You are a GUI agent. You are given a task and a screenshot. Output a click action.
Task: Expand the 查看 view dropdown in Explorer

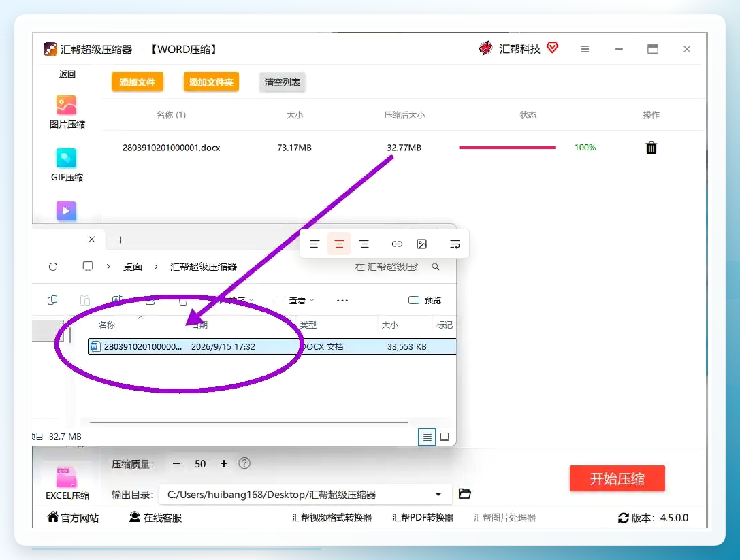293,301
